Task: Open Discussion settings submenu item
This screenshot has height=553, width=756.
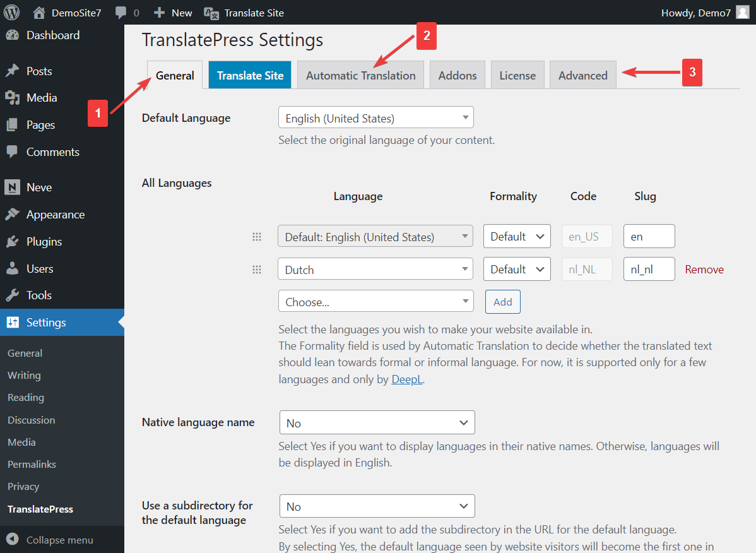Action: point(32,420)
